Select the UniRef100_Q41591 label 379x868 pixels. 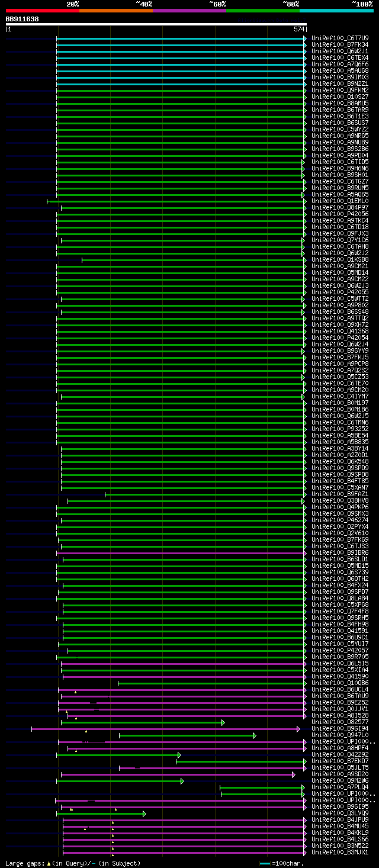[340, 631]
